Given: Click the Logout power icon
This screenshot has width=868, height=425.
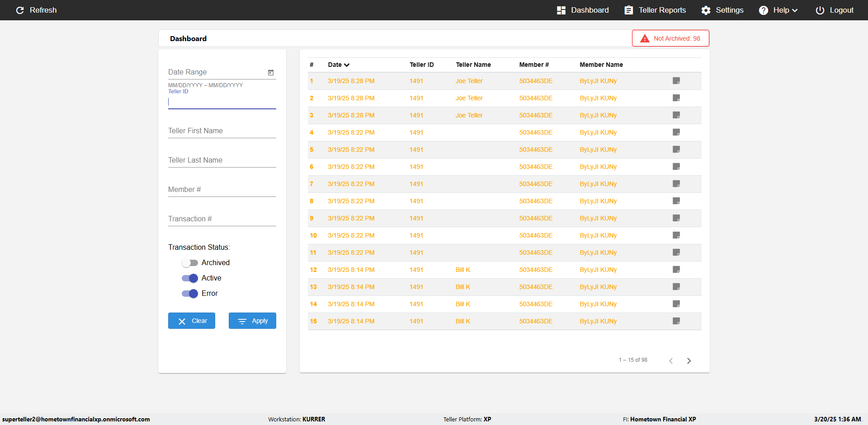Looking at the screenshot, I should 820,10.
